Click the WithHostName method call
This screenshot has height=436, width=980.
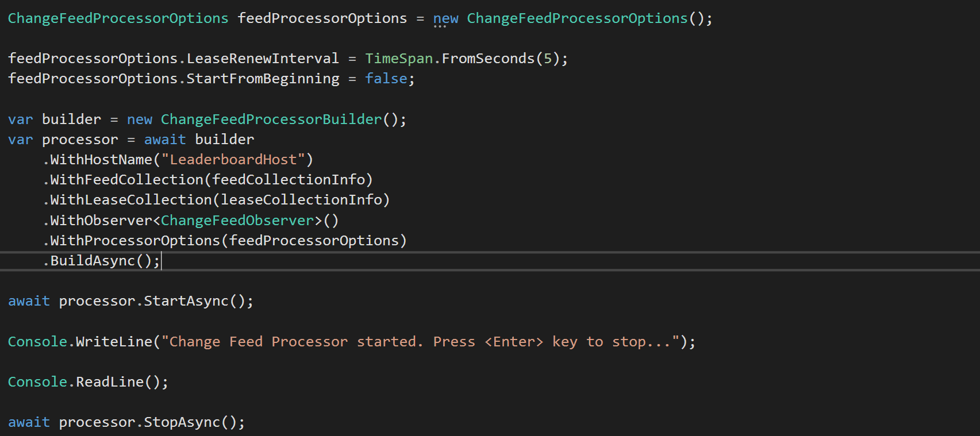[x=101, y=160]
